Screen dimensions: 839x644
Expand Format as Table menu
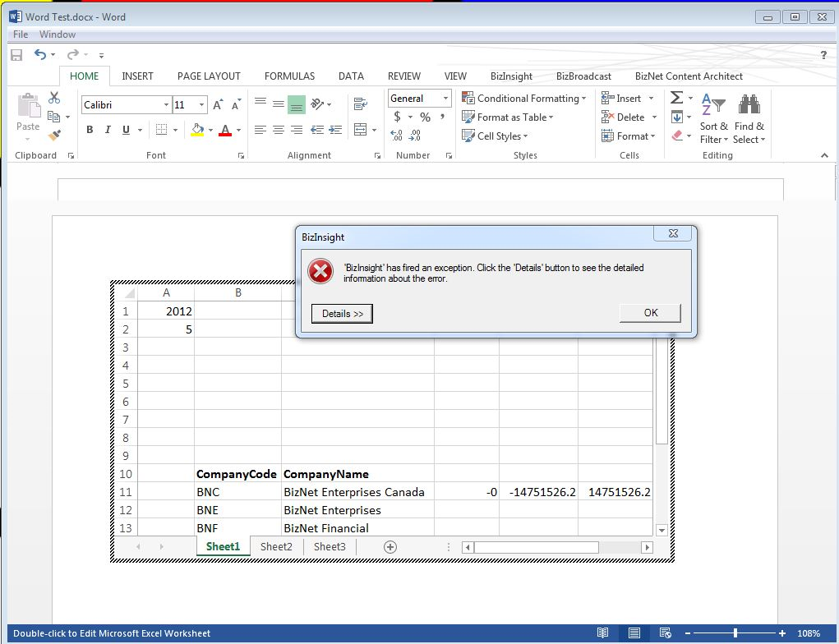507,117
